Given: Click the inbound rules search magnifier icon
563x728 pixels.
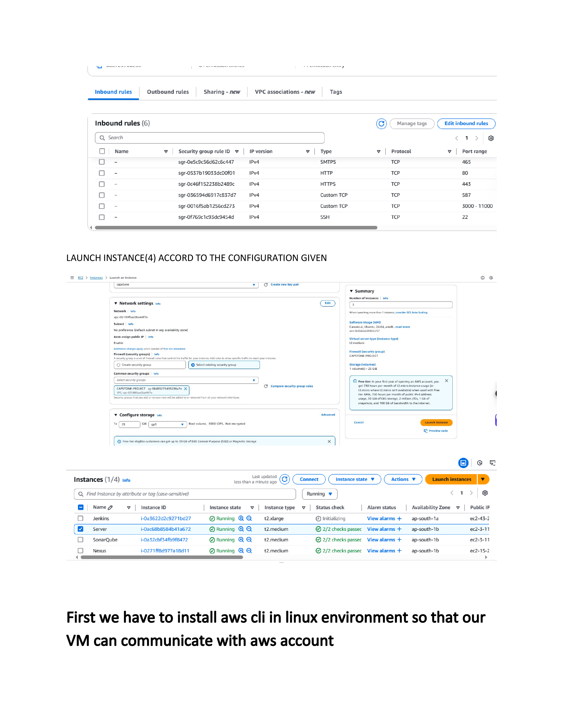Looking at the screenshot, I should tap(102, 138).
